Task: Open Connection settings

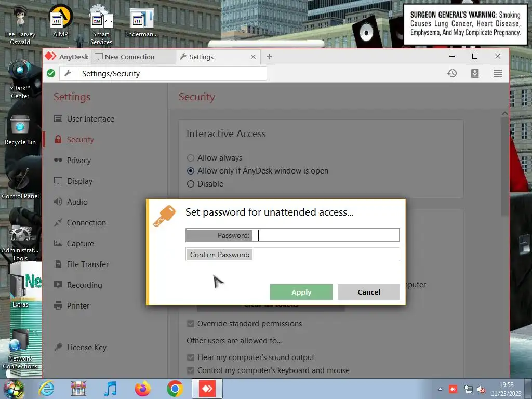Action: tap(80, 222)
